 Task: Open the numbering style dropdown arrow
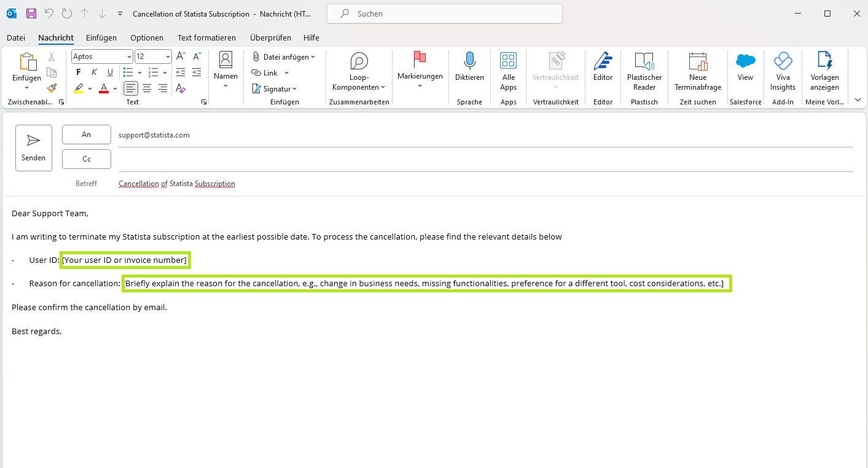coord(165,72)
